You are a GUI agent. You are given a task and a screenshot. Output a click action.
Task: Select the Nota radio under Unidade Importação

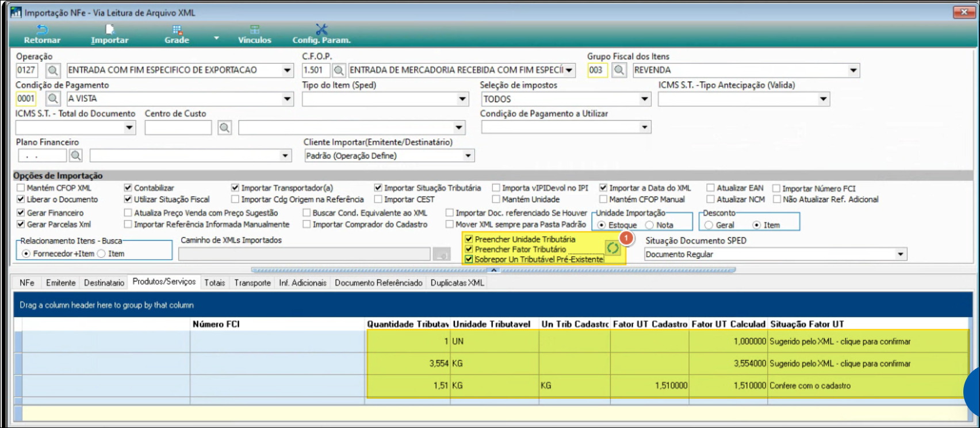tap(650, 225)
